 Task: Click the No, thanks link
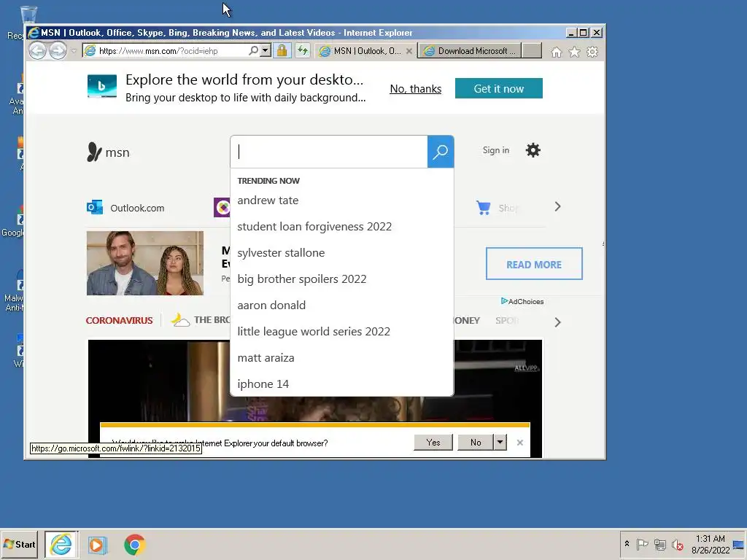pyautogui.click(x=415, y=88)
